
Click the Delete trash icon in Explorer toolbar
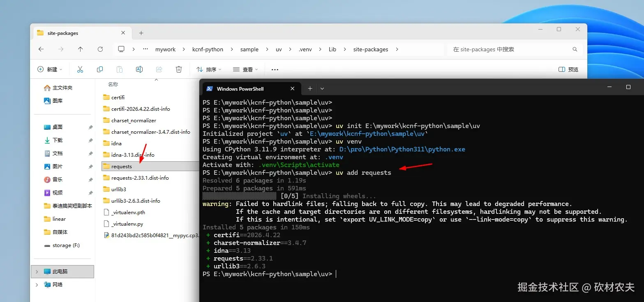179,69
